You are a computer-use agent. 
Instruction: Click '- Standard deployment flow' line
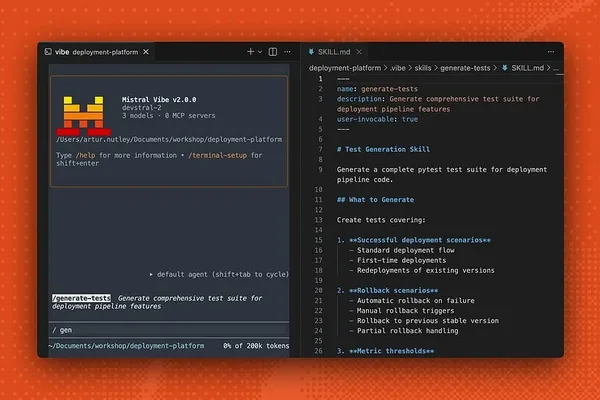pos(402,250)
